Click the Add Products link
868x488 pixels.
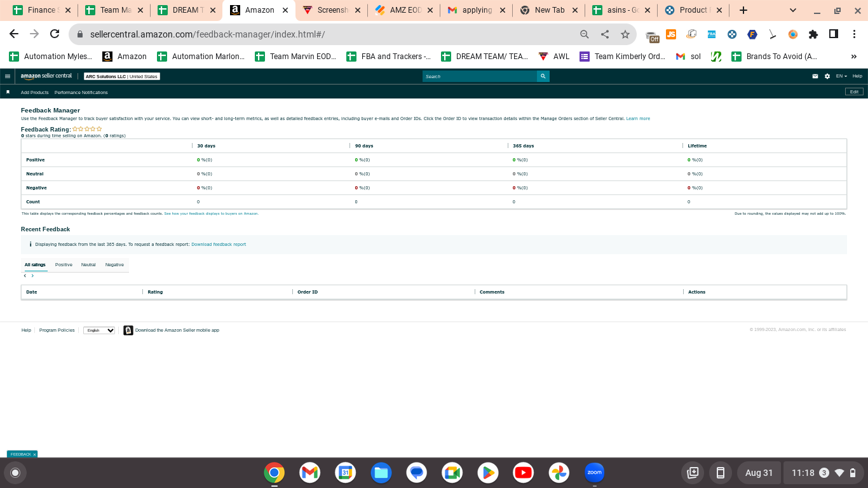[35, 93]
